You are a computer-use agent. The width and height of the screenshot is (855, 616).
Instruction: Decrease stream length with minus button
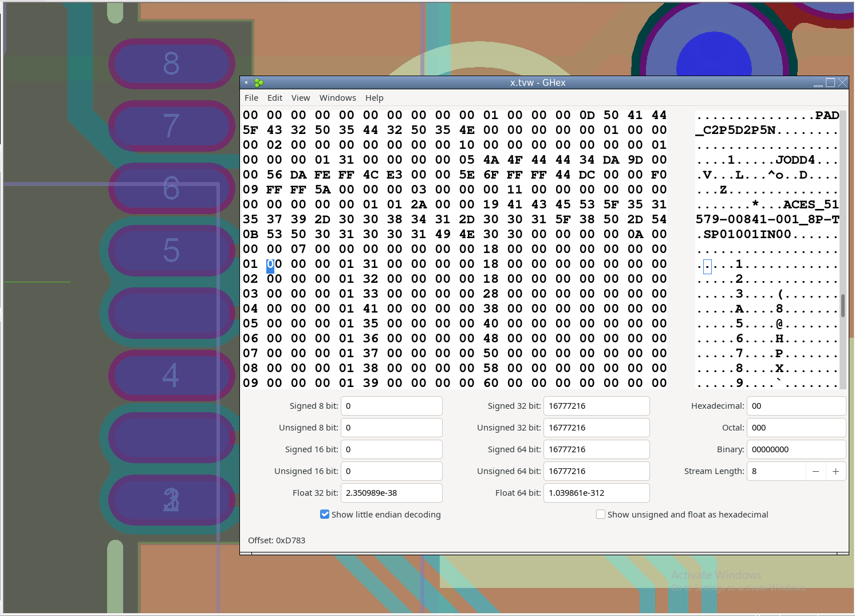pyautogui.click(x=815, y=471)
